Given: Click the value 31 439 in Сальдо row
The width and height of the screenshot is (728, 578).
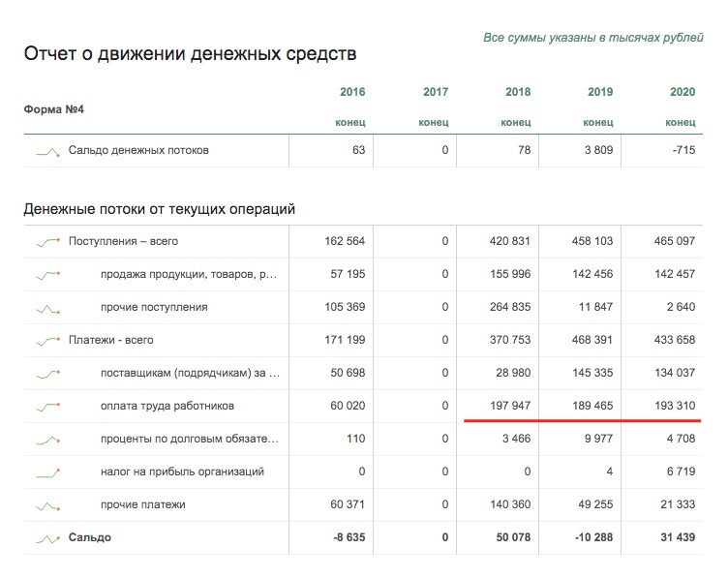Looking at the screenshot, I should pos(678,538).
